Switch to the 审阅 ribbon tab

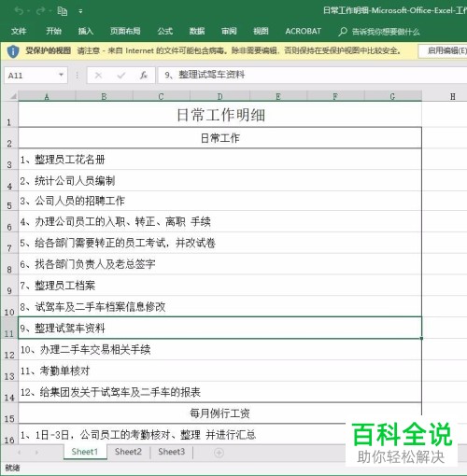click(229, 31)
